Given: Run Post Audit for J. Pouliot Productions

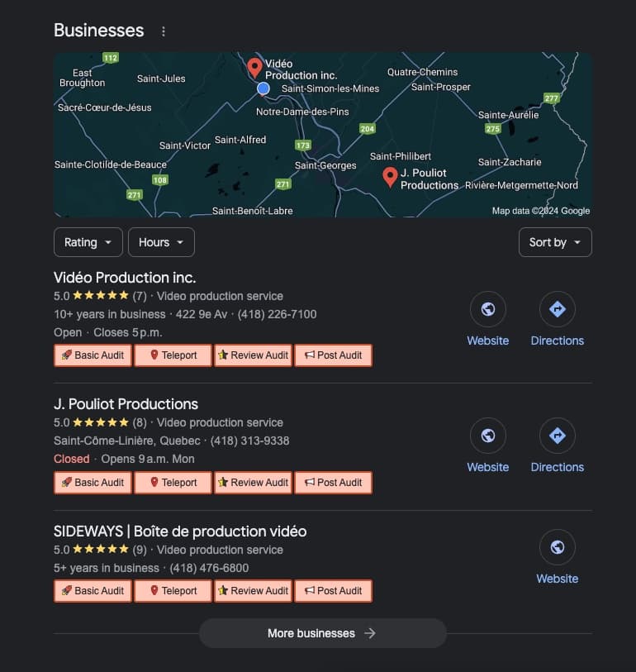Looking at the screenshot, I should [x=333, y=483].
